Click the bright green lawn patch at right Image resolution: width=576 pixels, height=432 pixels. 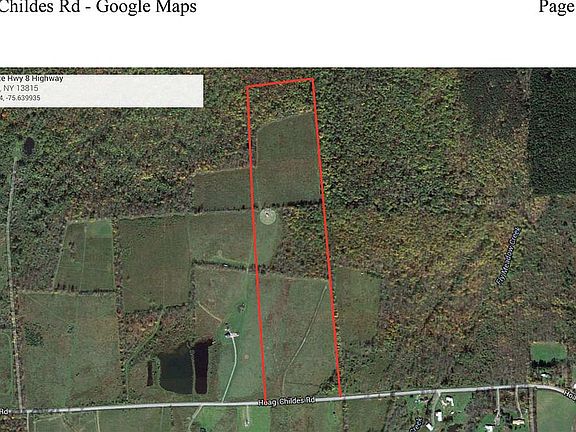coord(548,352)
